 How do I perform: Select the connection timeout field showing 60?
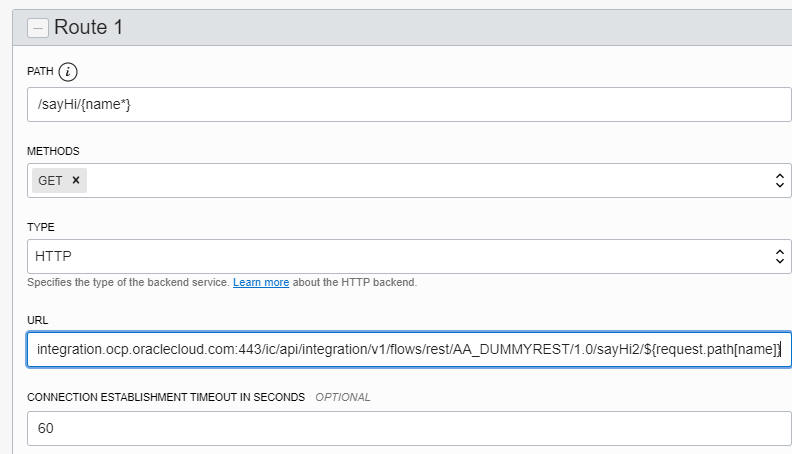409,428
